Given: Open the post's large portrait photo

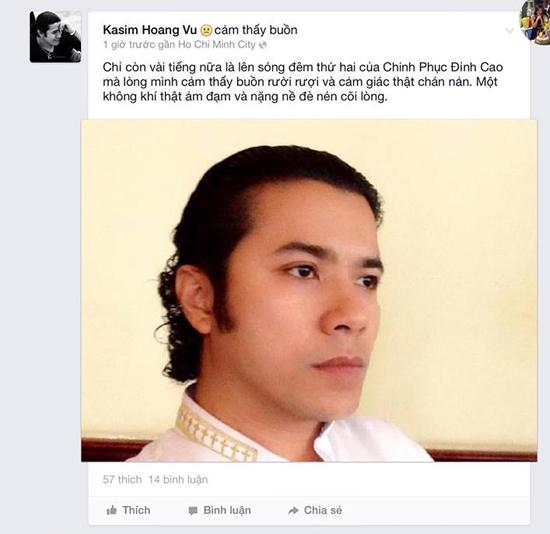Looking at the screenshot, I should pos(309,291).
